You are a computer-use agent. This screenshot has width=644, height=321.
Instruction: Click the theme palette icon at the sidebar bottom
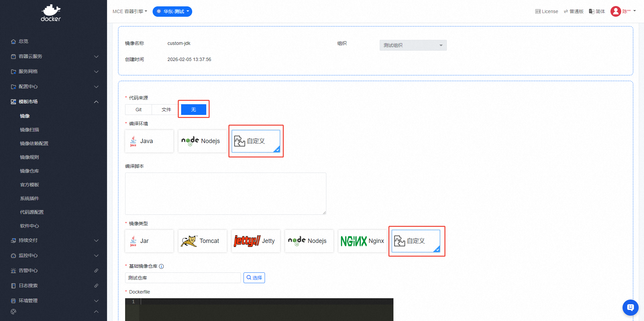[x=13, y=312]
